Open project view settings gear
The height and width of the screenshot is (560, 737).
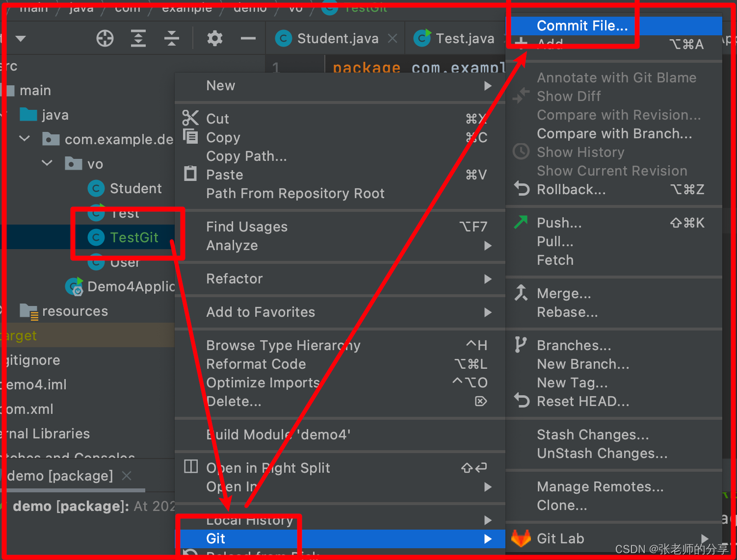(x=215, y=38)
